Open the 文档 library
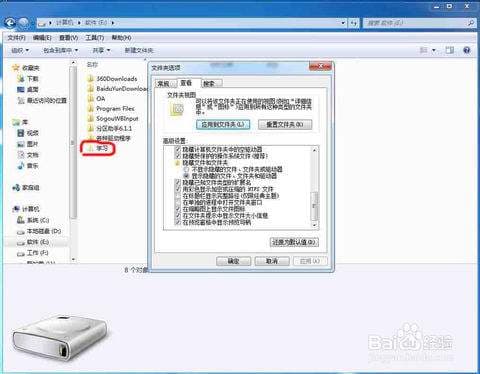 [28, 155]
